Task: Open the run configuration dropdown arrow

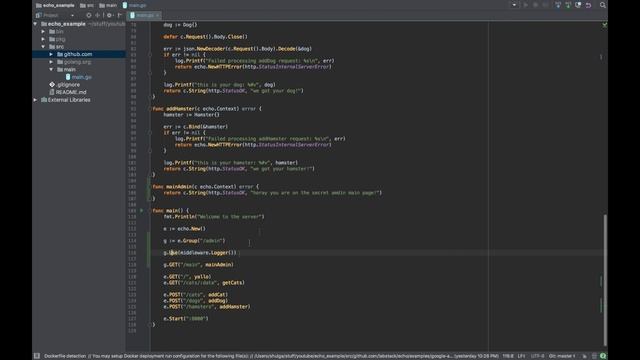Action: click(x=514, y=5)
